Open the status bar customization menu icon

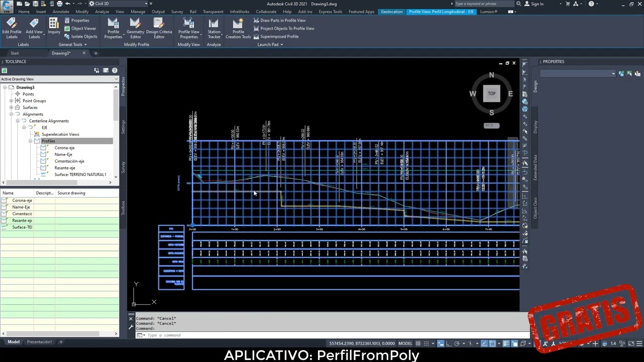(638, 343)
